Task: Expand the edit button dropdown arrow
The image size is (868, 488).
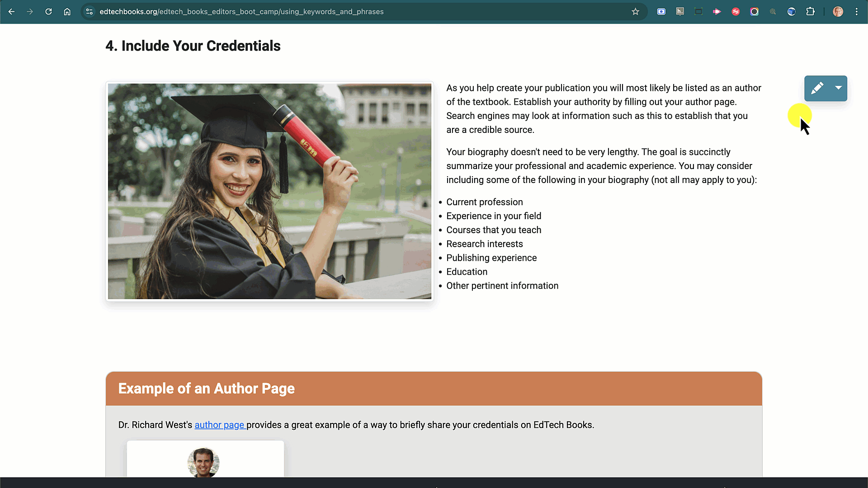Action: click(839, 88)
